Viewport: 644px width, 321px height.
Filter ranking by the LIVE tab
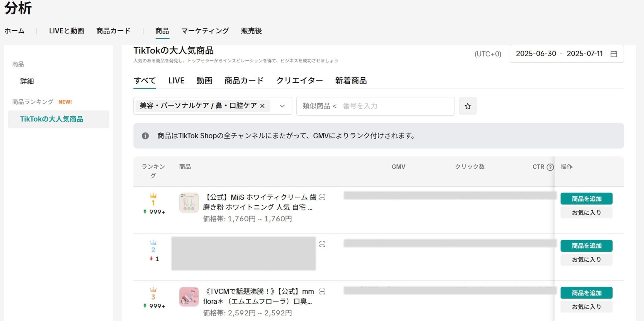[176, 81]
